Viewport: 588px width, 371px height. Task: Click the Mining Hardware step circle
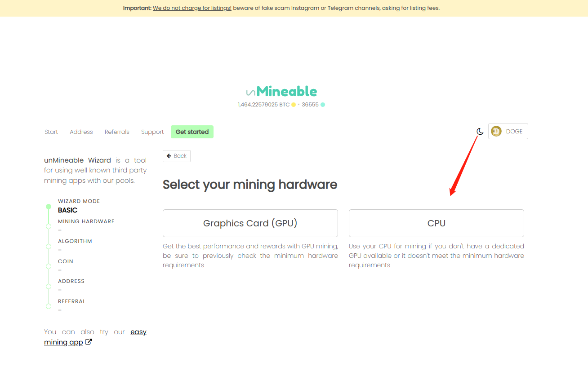[49, 226]
